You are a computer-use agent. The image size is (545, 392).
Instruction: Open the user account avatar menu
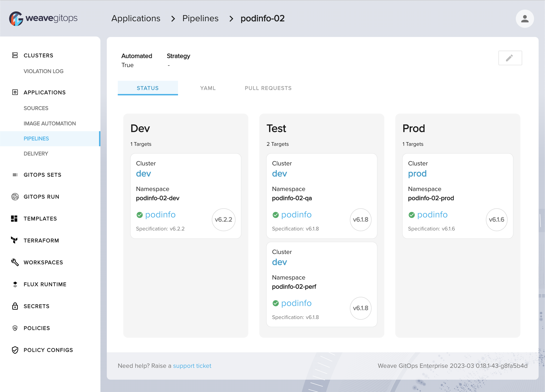pyautogui.click(x=525, y=19)
